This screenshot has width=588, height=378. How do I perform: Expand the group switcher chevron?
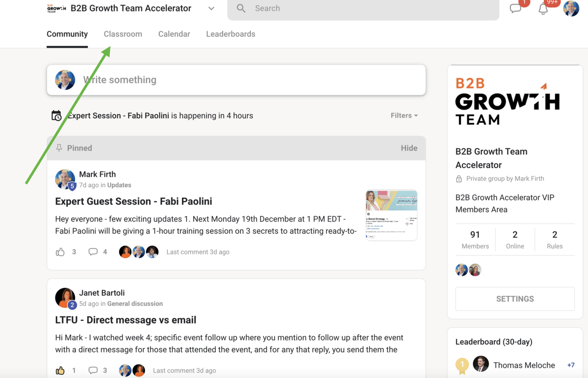(x=211, y=8)
